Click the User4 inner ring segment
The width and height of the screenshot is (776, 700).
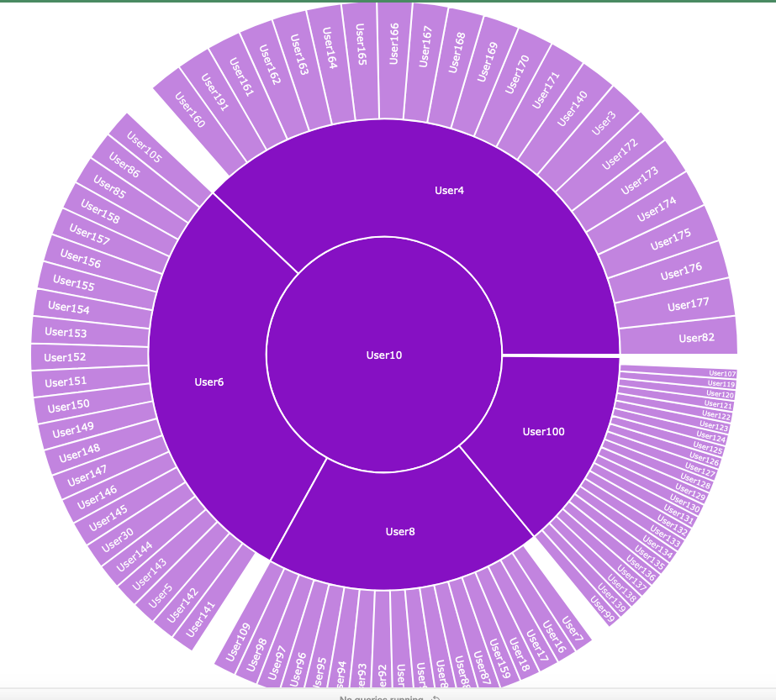tap(450, 191)
